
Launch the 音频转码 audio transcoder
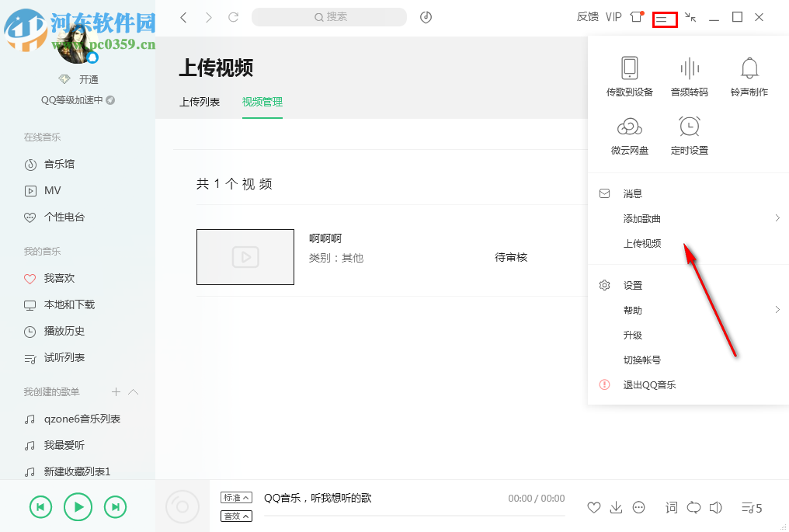click(689, 75)
